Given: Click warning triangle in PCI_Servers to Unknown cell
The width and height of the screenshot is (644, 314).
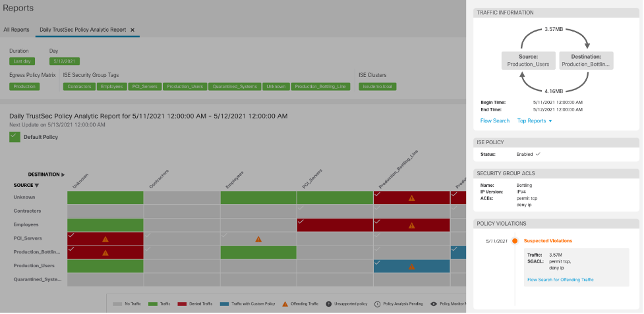Looking at the screenshot, I should coord(105,239).
